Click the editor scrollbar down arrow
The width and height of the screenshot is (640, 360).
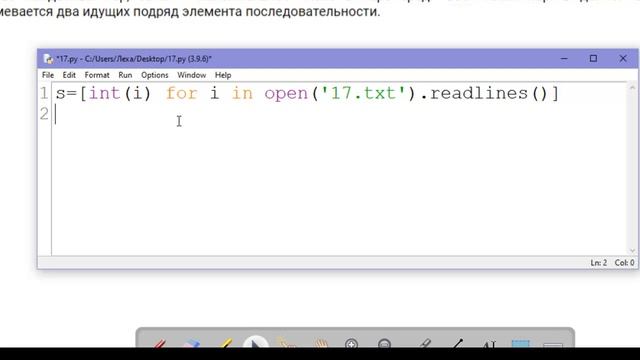(x=632, y=251)
